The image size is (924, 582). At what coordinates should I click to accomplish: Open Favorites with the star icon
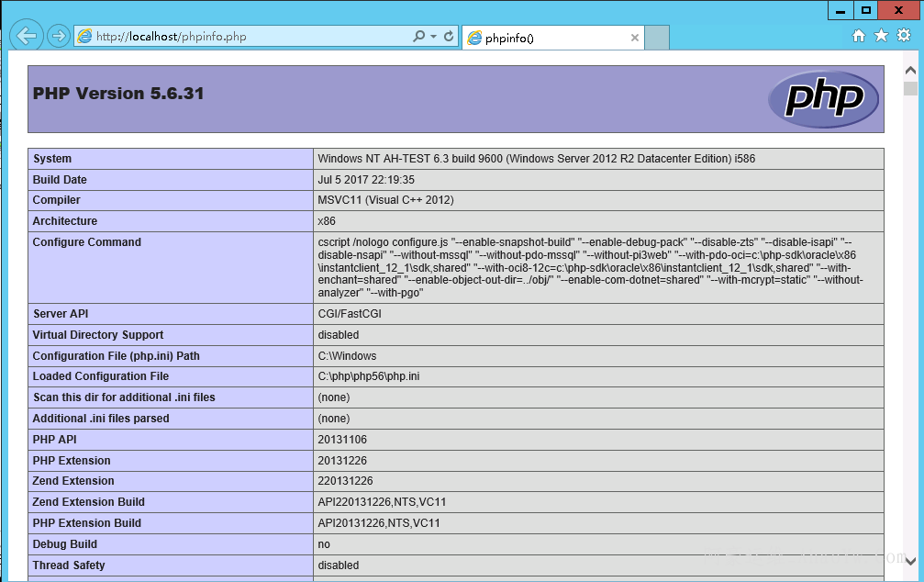881,36
